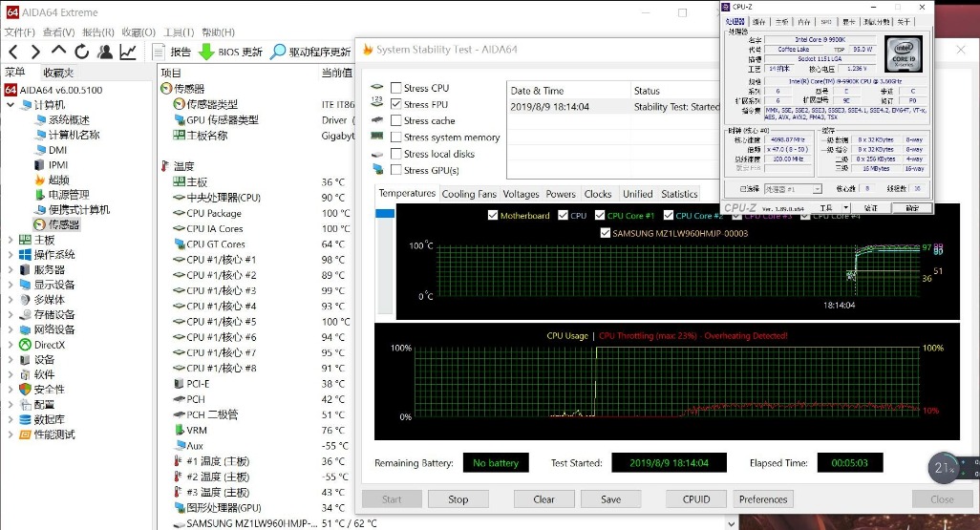Click the Save button
The height and width of the screenshot is (530, 980).
(610, 499)
